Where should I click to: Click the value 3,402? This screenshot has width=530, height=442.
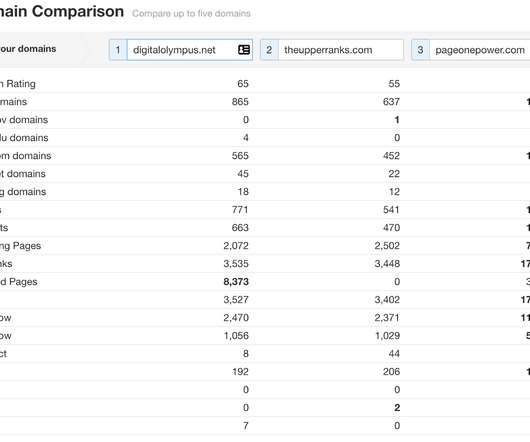387,300
